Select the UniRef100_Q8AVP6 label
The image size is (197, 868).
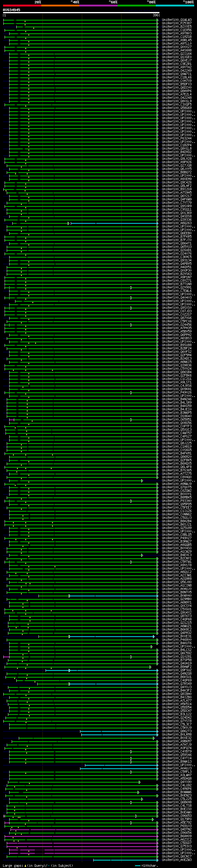[177, 91]
